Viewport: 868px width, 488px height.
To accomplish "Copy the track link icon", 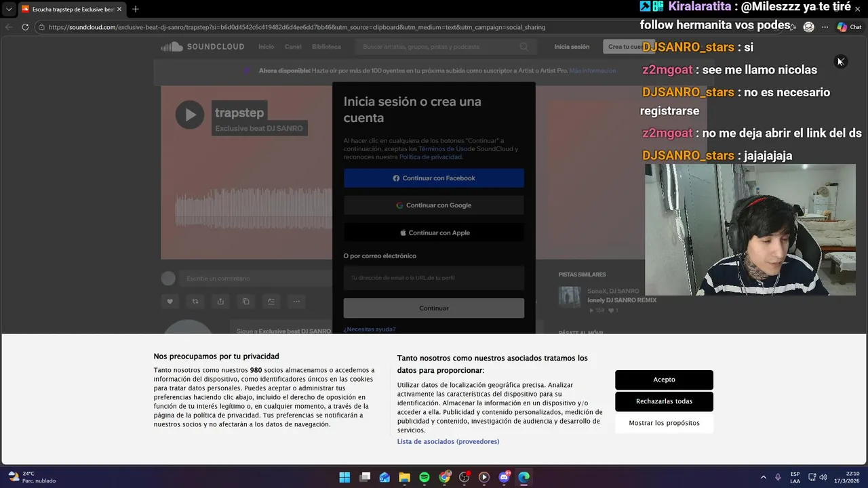I will point(246,302).
